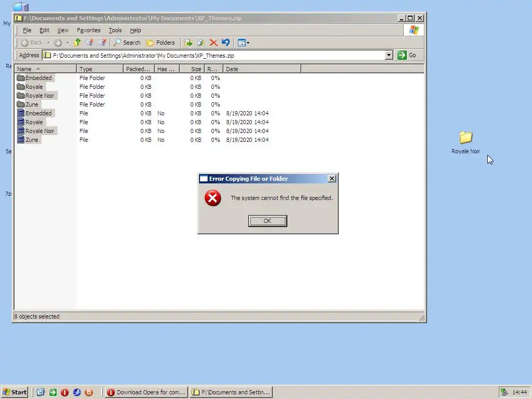Click the '8 objects selected' status text
The width and height of the screenshot is (532, 399).
(37, 316)
